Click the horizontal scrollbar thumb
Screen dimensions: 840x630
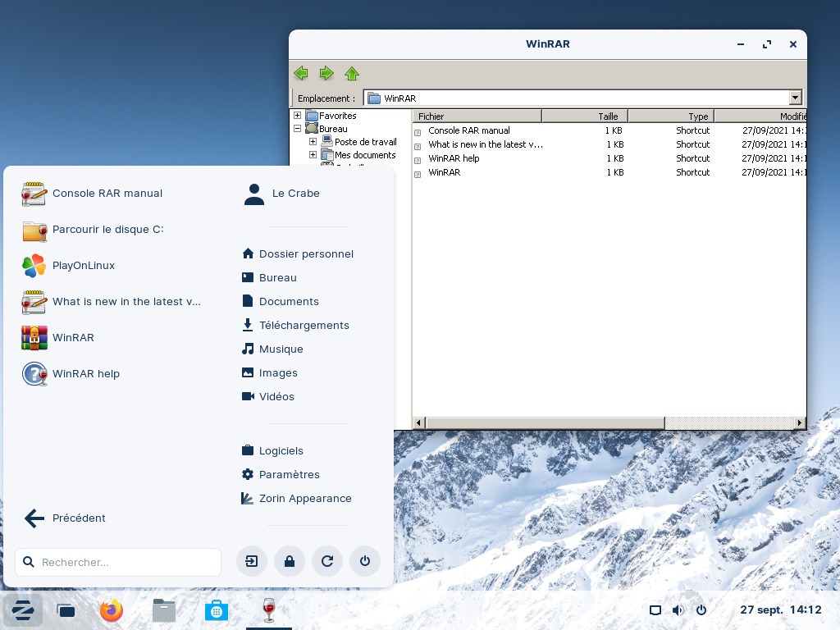click(545, 422)
